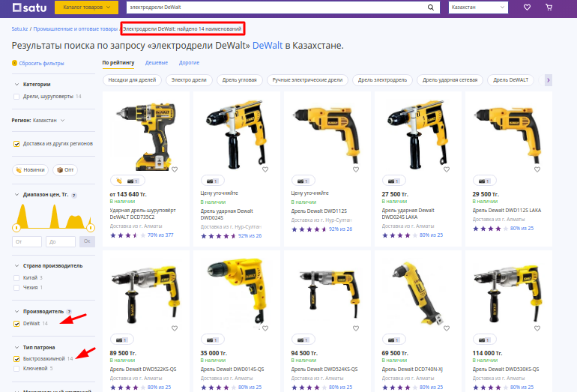Uncheck the Быстрозажимной chuck filter

click(16, 358)
